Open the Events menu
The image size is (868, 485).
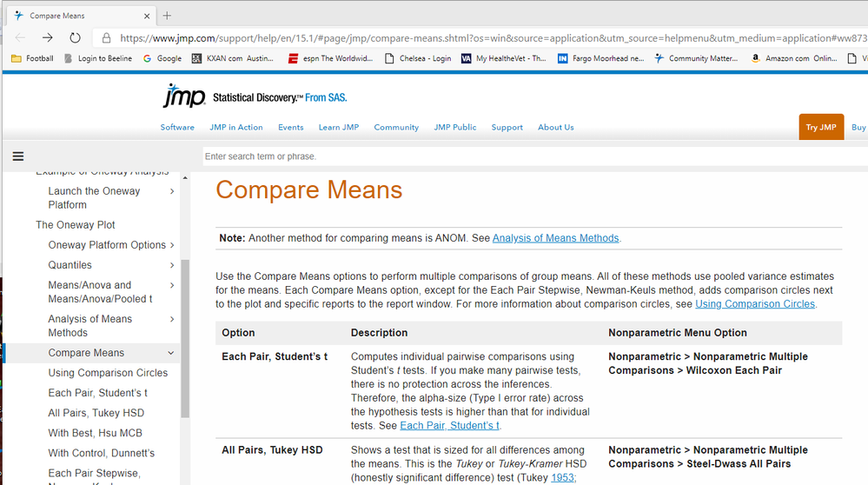[290, 128]
